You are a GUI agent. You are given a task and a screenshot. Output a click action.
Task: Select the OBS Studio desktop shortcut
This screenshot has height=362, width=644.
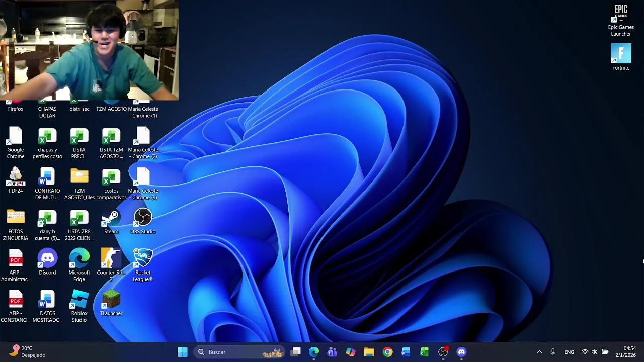click(143, 222)
